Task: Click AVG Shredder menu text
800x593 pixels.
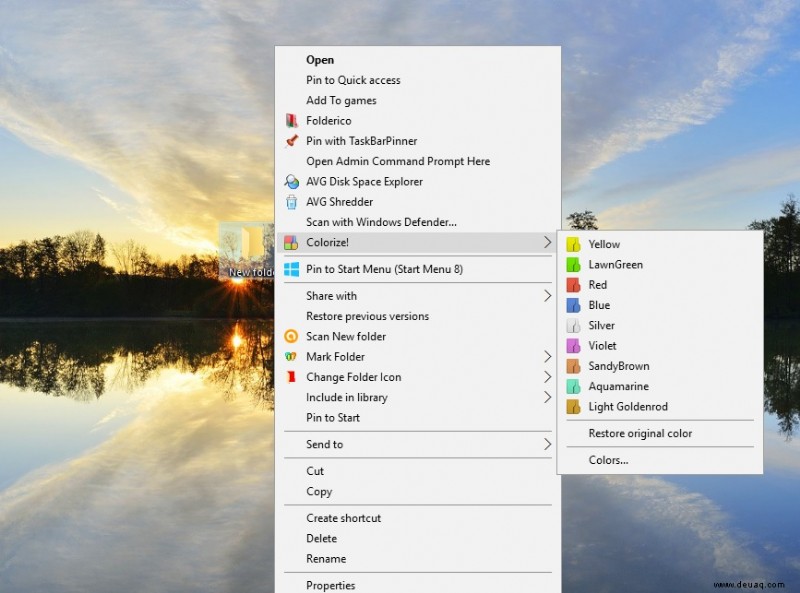Action: (339, 202)
